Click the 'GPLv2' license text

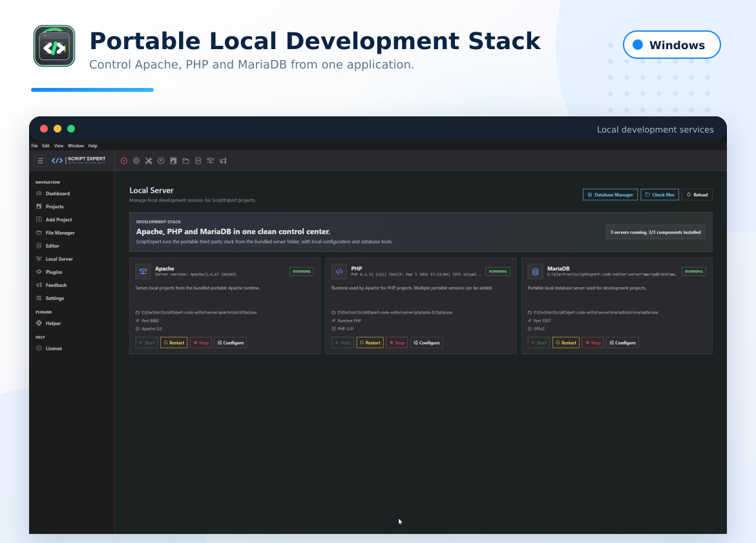(x=539, y=329)
